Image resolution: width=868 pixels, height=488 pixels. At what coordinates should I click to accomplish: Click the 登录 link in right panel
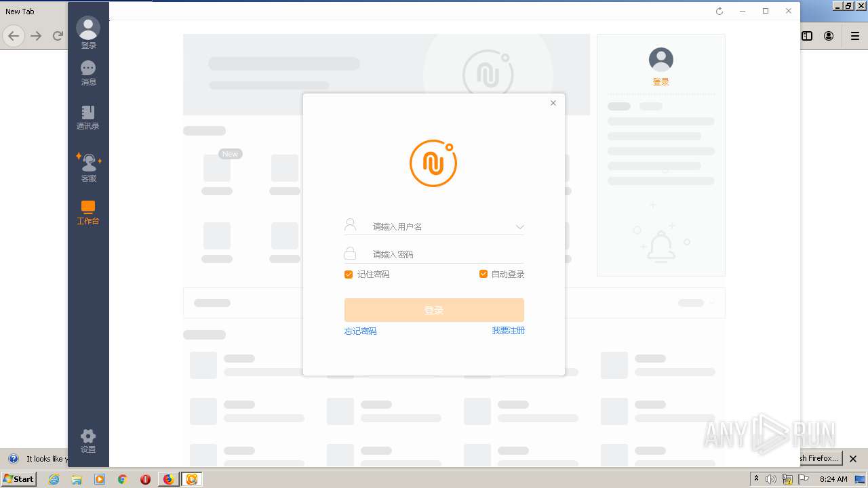pos(661,81)
